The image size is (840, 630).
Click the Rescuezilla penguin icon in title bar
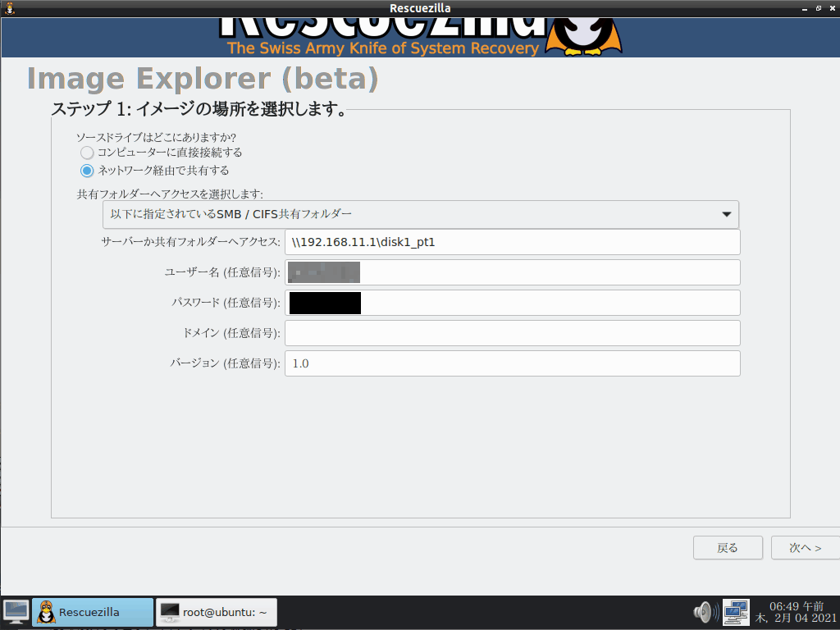pos(10,8)
